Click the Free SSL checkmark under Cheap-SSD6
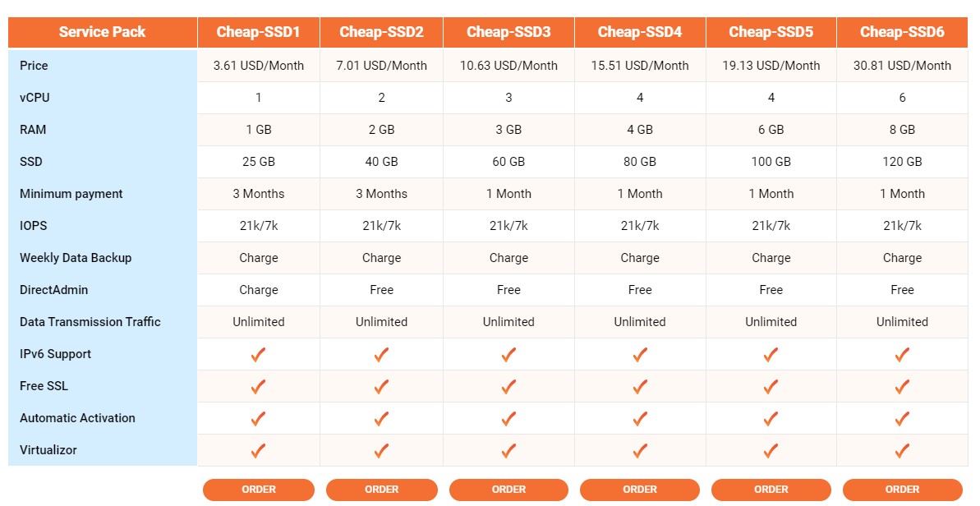The height and width of the screenshot is (506, 980). [x=902, y=386]
